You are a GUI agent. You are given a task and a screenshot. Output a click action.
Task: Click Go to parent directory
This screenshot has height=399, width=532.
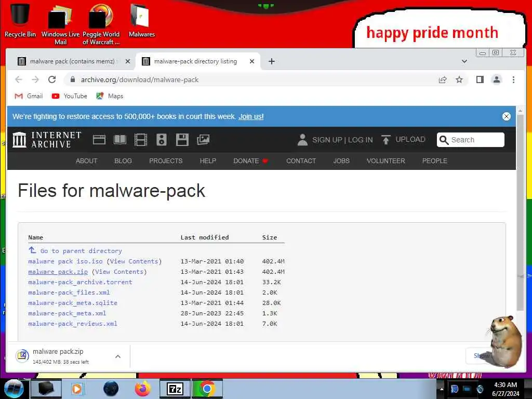(x=75, y=251)
